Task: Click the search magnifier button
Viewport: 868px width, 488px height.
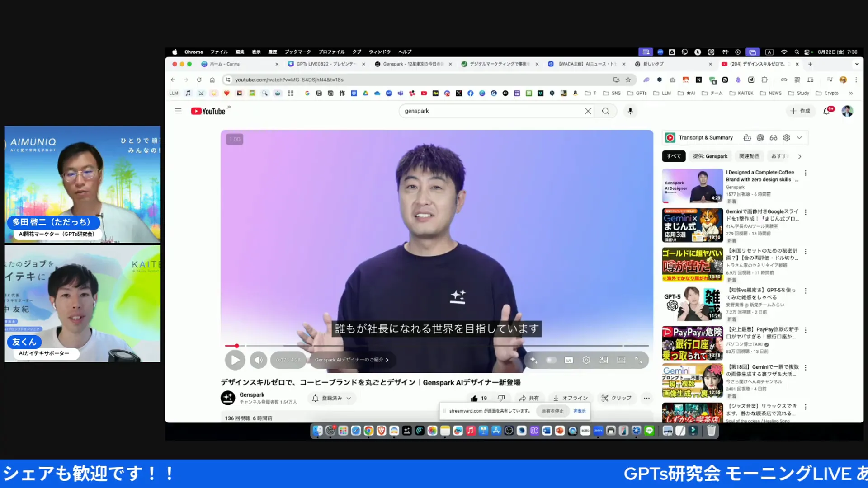Action: [605, 111]
